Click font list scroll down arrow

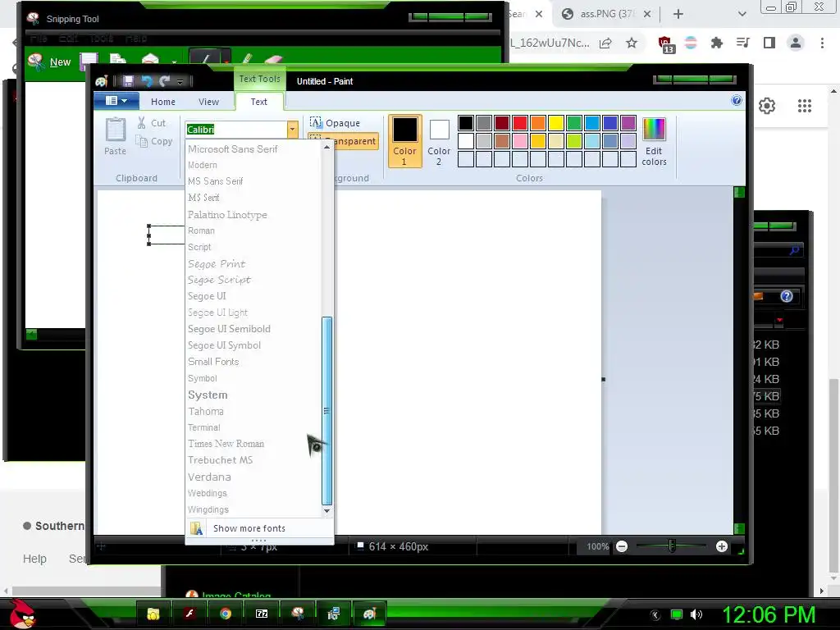coord(326,511)
